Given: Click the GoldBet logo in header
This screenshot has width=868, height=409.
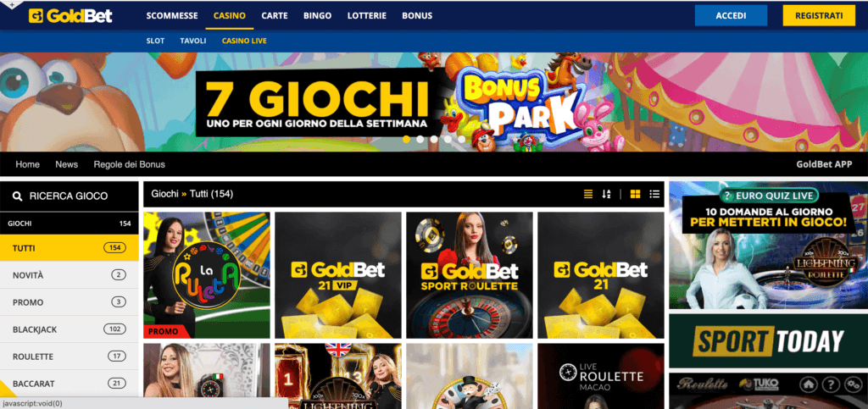Looking at the screenshot, I should pyautogui.click(x=70, y=15).
